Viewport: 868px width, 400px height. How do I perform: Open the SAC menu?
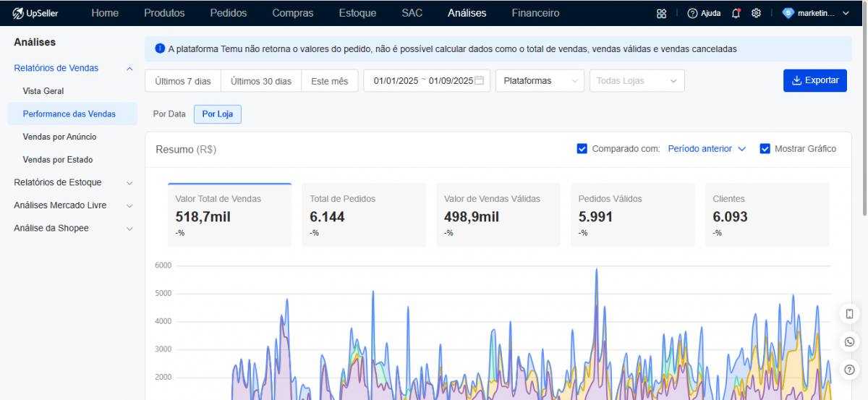point(412,13)
